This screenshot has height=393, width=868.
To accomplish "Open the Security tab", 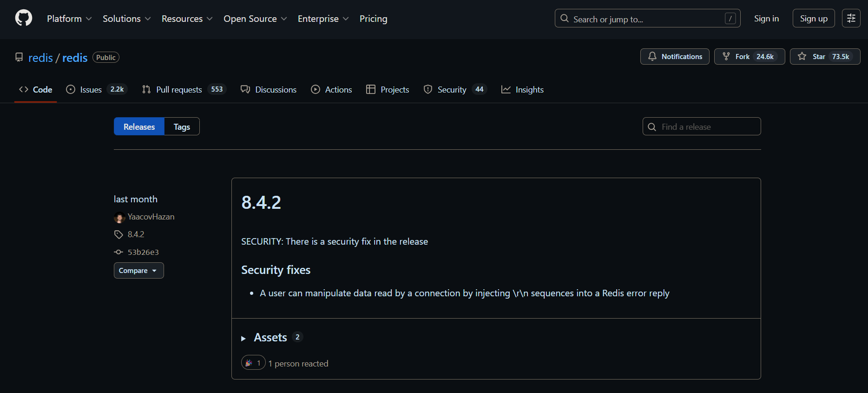I will pos(455,89).
